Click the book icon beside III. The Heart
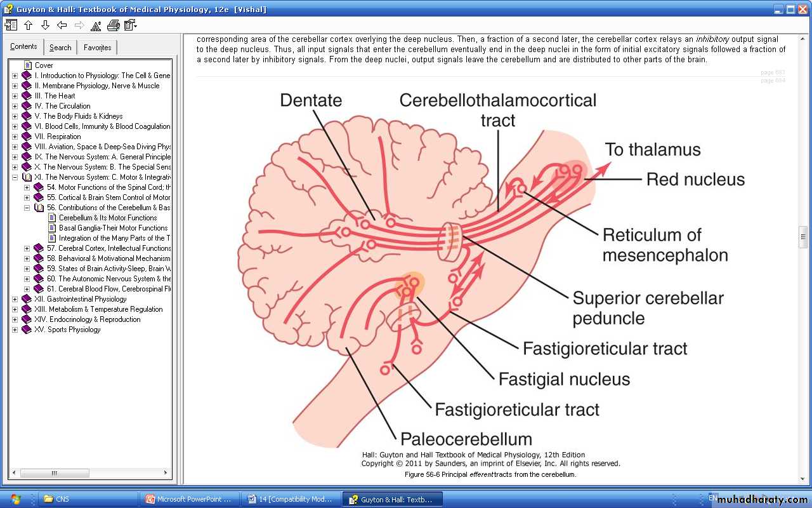 27,96
